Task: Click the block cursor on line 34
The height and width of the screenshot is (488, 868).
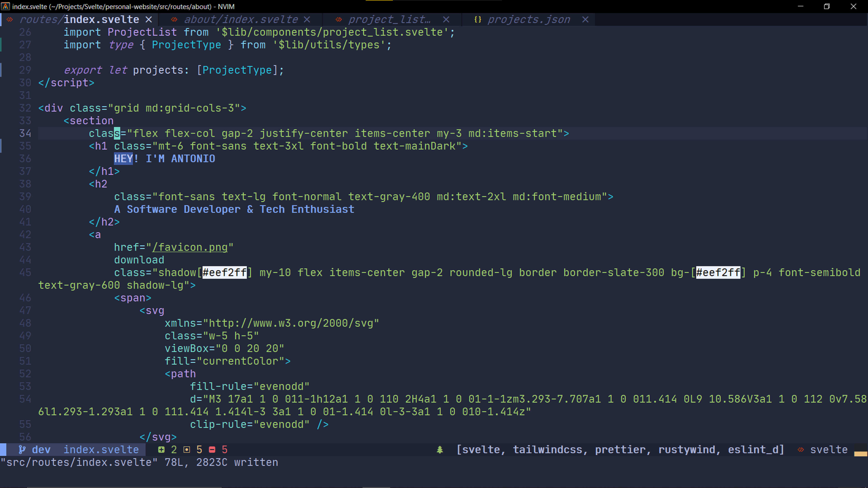Action: (x=117, y=133)
